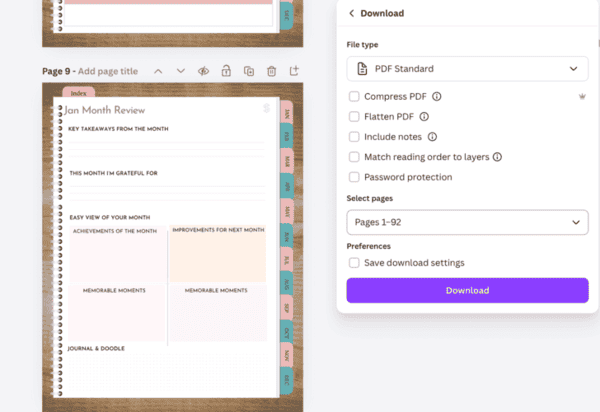Click Achievements Of The Month box
Viewport: 600px width, 412px height.
pos(117,254)
